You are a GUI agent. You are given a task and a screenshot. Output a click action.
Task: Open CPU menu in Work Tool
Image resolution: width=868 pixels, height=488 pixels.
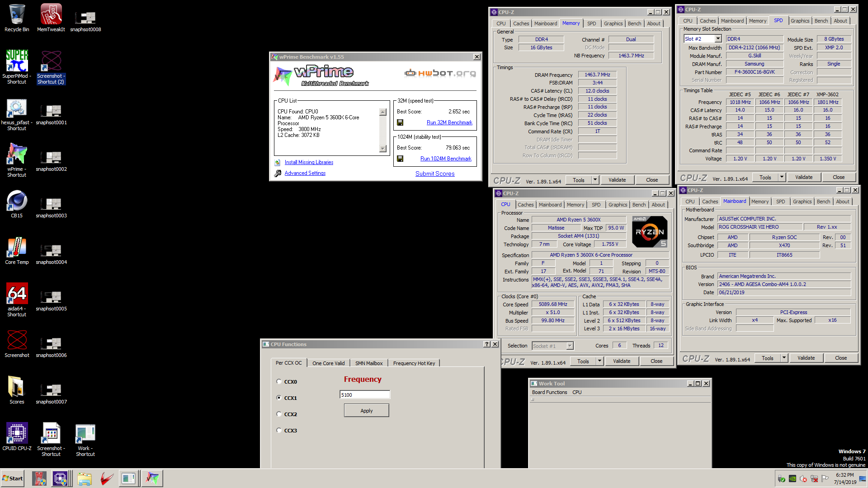(x=577, y=392)
